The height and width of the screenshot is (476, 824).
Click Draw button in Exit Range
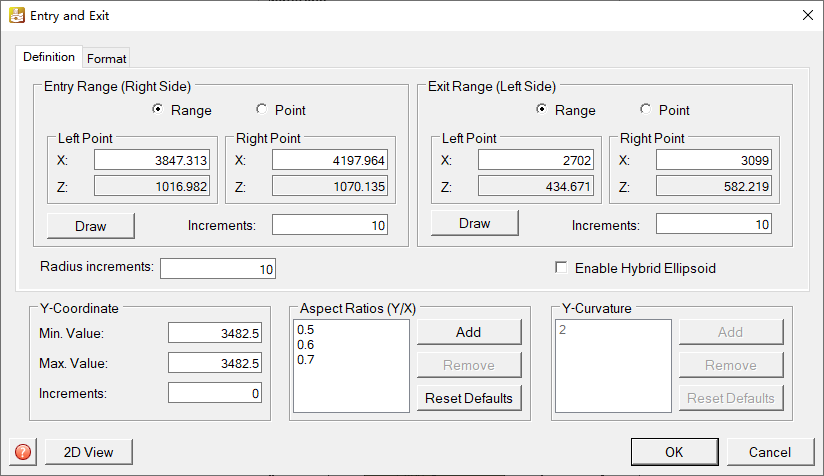pos(475,223)
